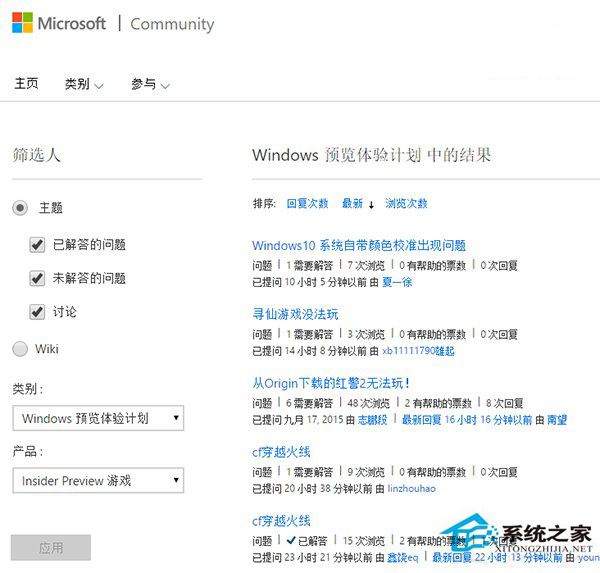Open author profile xb11111790雄起
Viewport: 600px width, 573px height.
(x=418, y=351)
